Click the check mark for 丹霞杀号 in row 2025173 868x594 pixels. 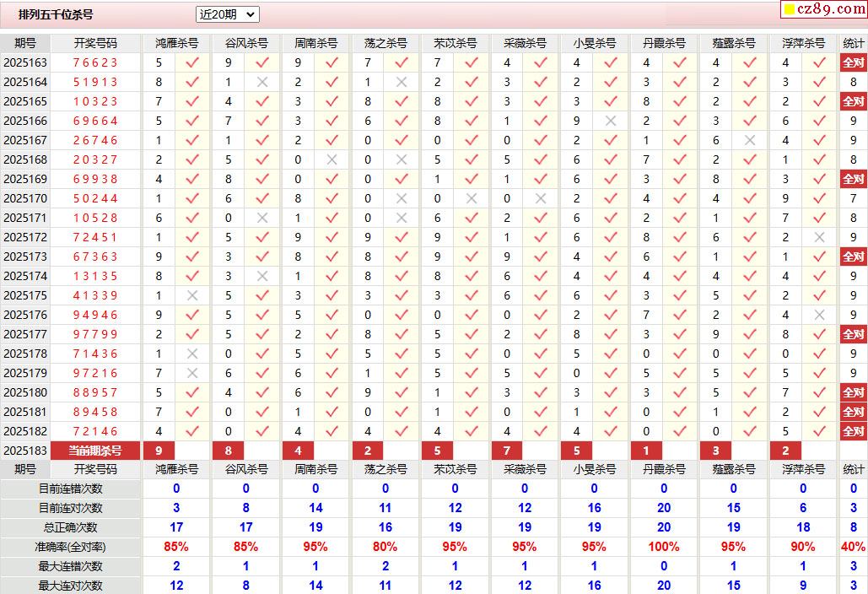(x=681, y=256)
